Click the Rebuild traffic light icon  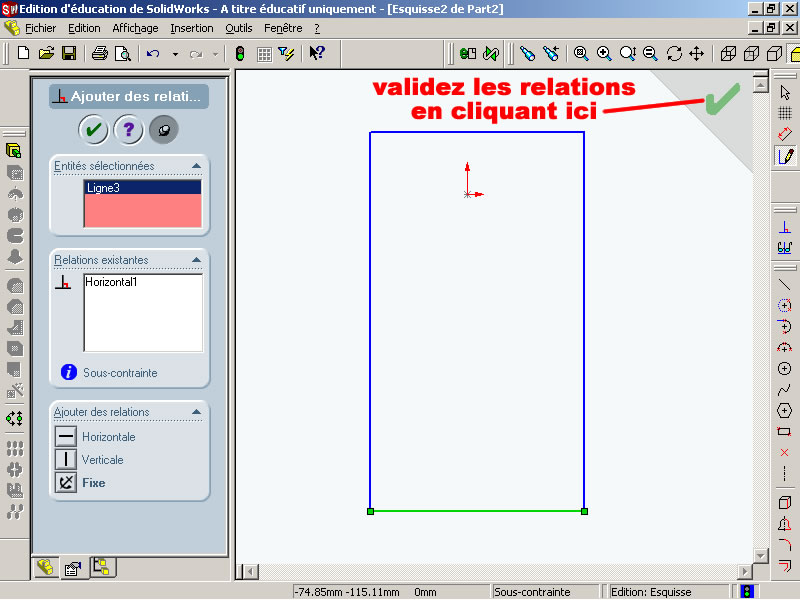tap(240, 53)
